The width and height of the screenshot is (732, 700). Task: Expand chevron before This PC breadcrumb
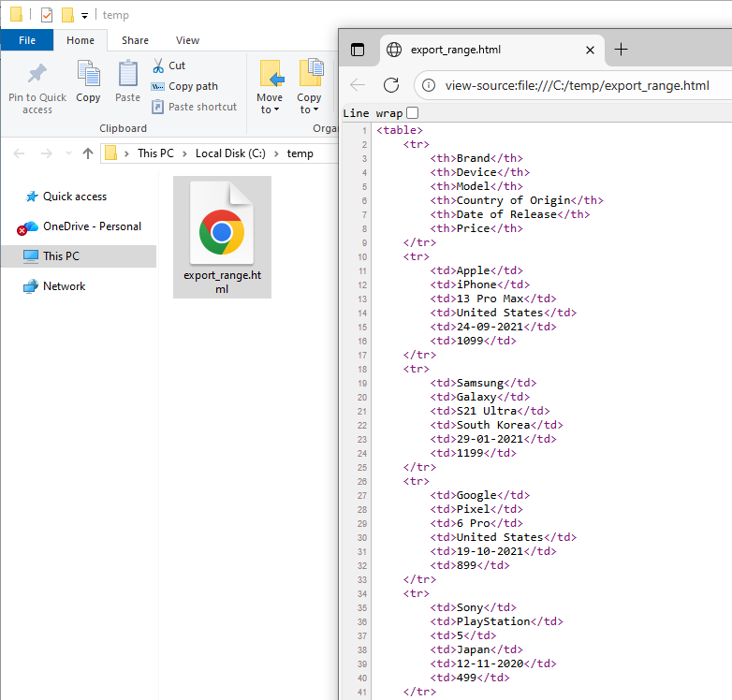[x=126, y=153]
